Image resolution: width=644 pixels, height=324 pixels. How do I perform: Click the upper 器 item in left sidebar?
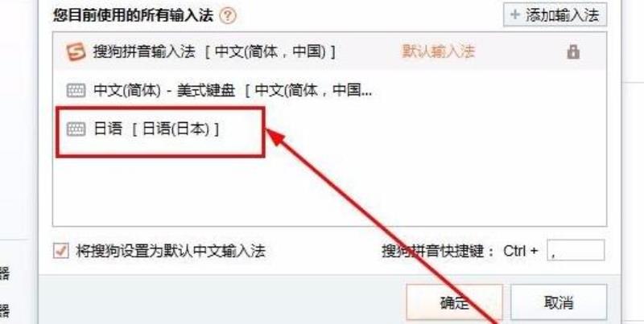click(x=4, y=273)
